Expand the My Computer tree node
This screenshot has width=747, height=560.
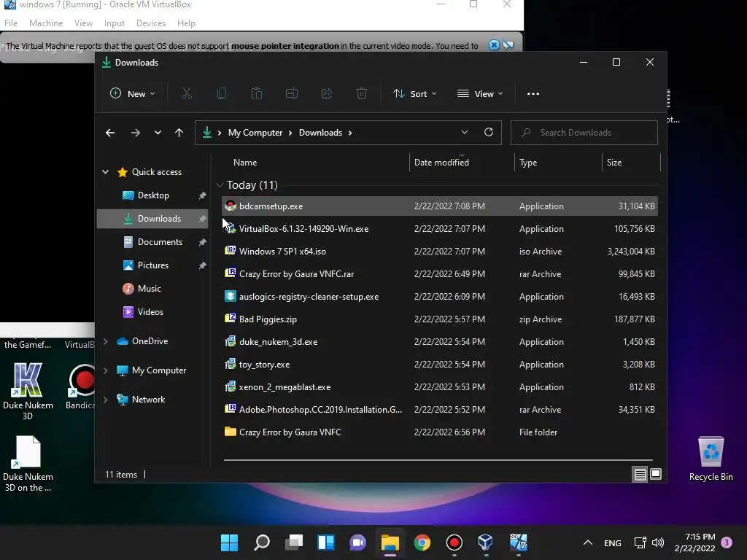pyautogui.click(x=105, y=370)
